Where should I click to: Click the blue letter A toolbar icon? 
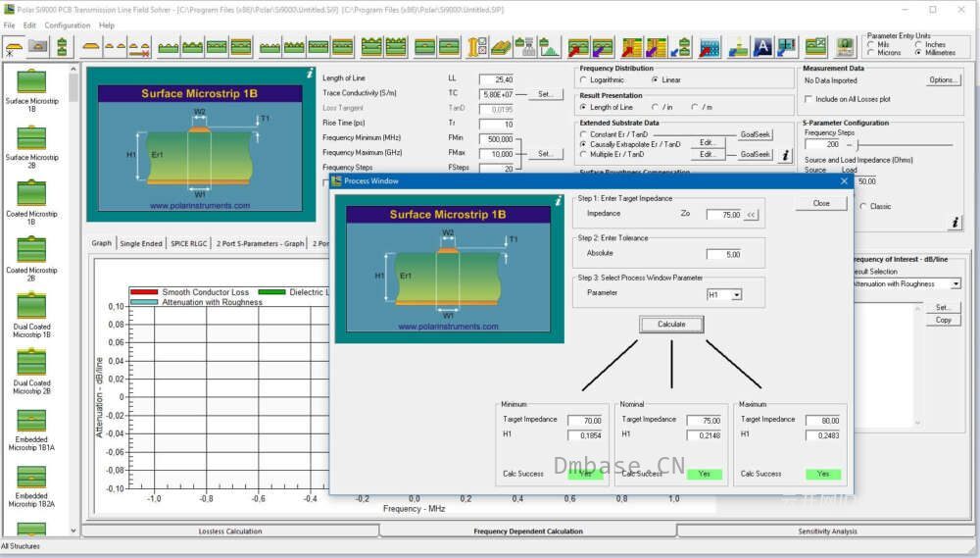coord(762,47)
